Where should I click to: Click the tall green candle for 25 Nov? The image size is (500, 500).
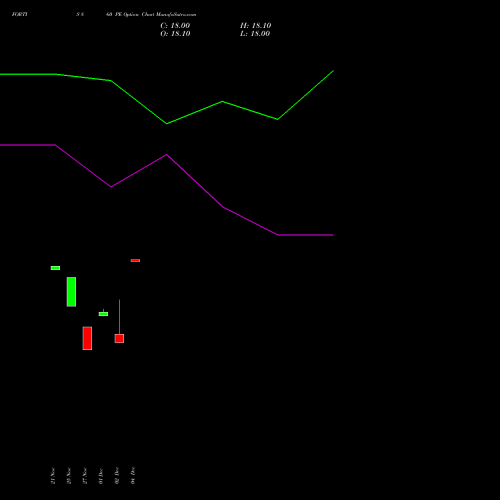point(71,292)
